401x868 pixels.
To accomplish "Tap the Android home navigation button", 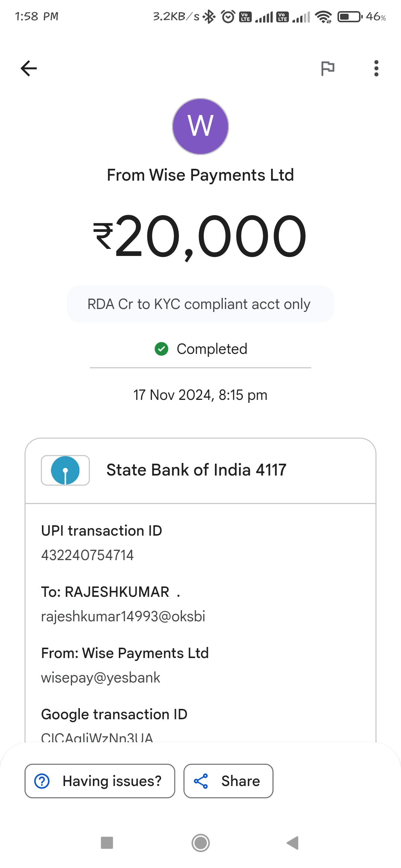I will point(200,843).
